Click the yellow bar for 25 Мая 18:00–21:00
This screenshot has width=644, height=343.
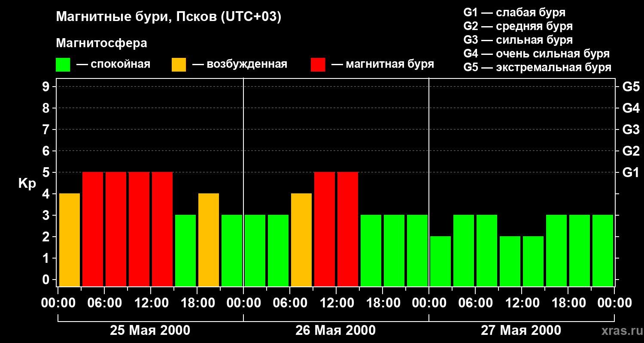coord(209,240)
